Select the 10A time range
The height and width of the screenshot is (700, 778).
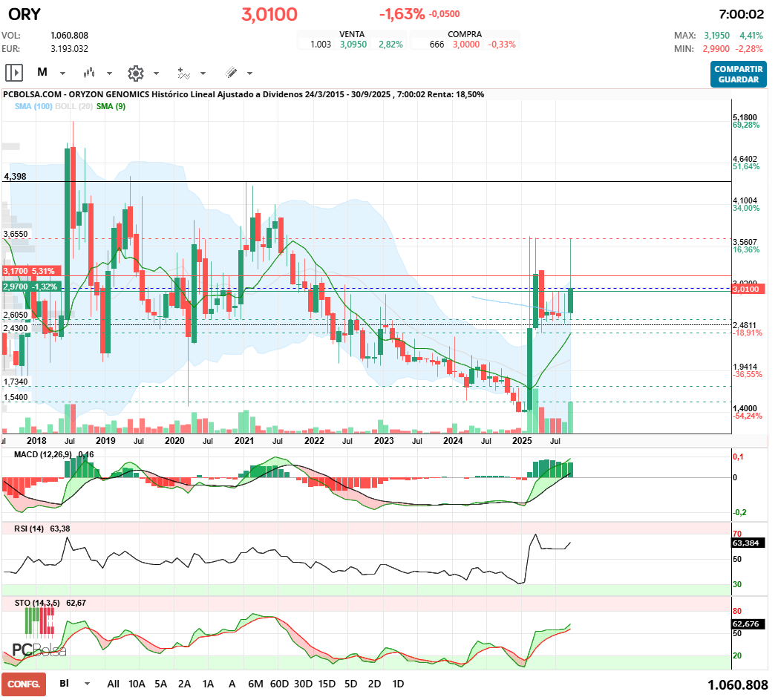[x=137, y=684]
